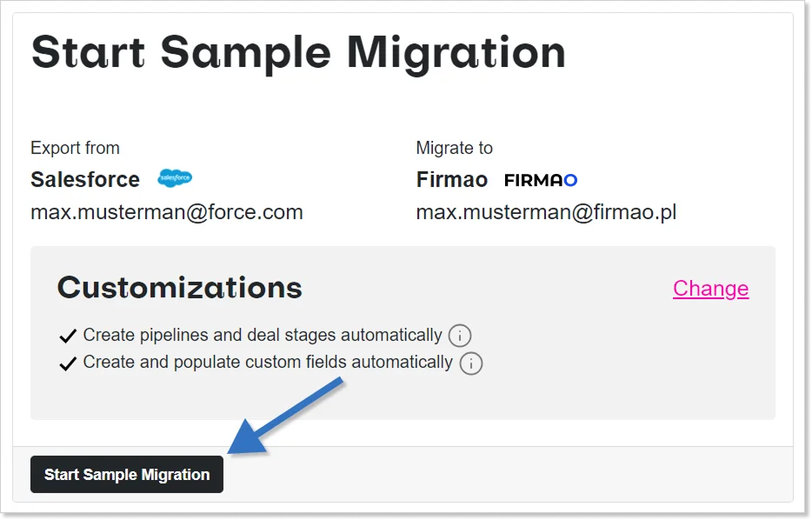This screenshot has height=520, width=812.
Task: Show info for pipelines and deal stages
Action: click(460, 336)
